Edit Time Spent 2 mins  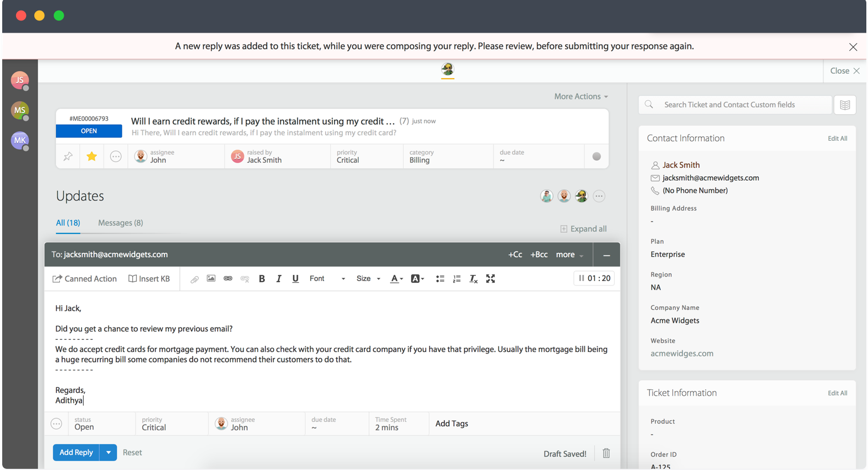tap(399, 423)
